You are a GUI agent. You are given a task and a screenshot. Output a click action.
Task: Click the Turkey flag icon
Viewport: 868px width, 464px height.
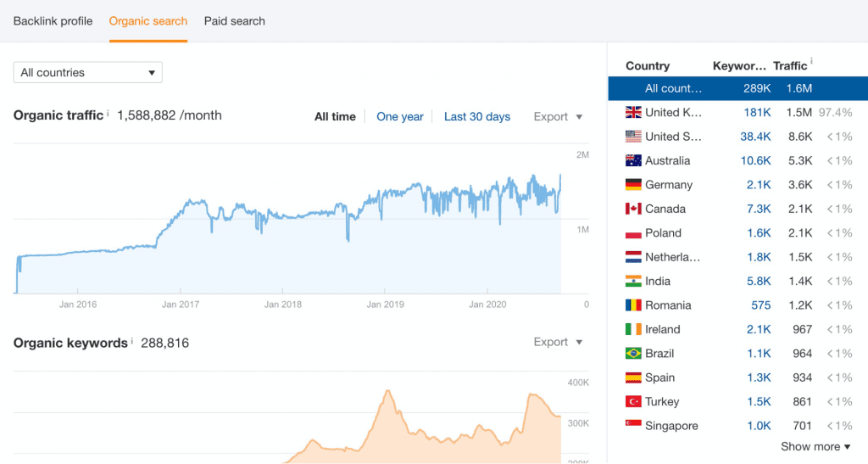[633, 401]
